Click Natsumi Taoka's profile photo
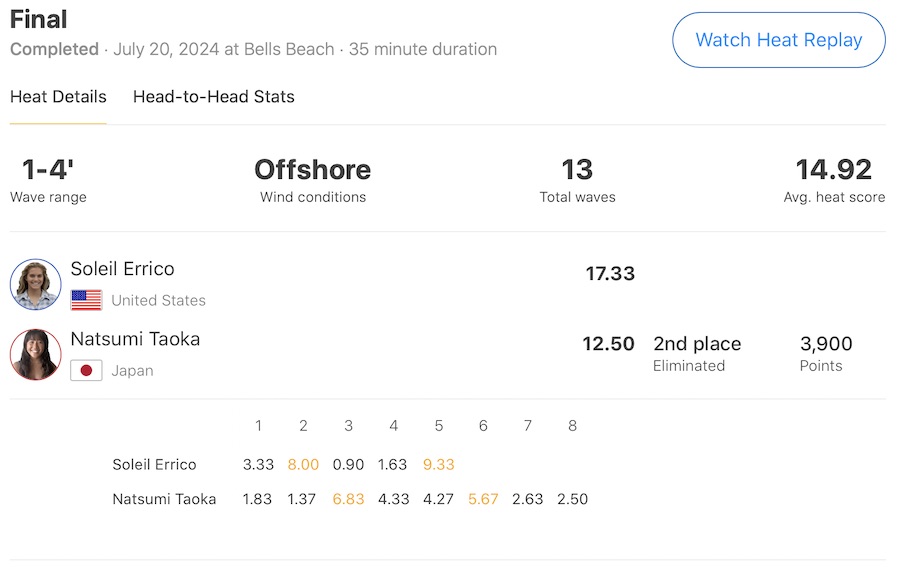 36,354
